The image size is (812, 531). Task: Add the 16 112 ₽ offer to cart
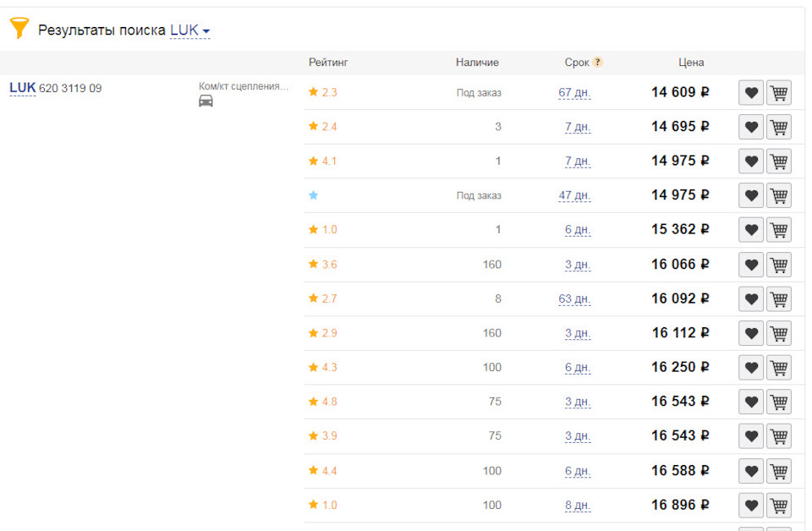(779, 333)
